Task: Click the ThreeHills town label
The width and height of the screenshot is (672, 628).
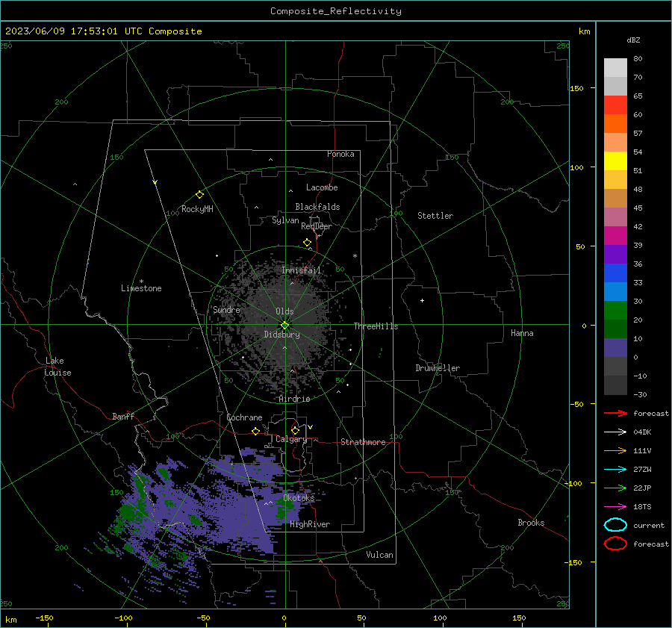Action: (x=376, y=326)
